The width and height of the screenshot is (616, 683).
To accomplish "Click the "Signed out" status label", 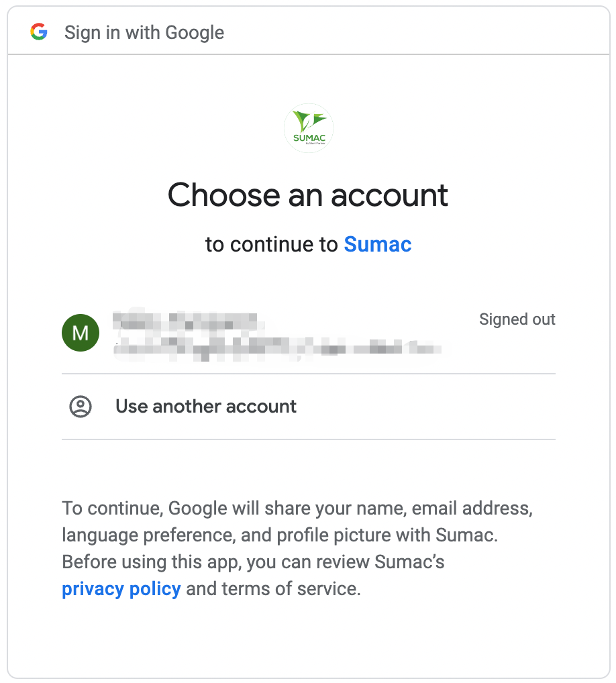I will coord(517,319).
